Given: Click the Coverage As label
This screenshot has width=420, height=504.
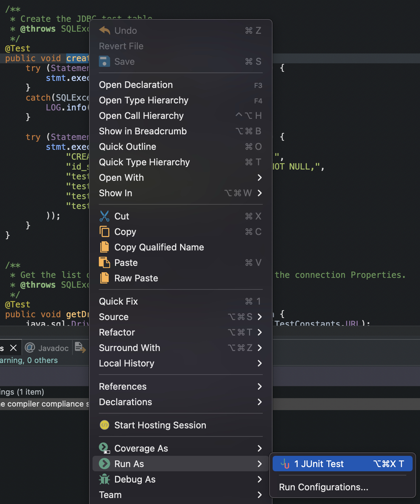Looking at the screenshot, I should click(x=141, y=448).
